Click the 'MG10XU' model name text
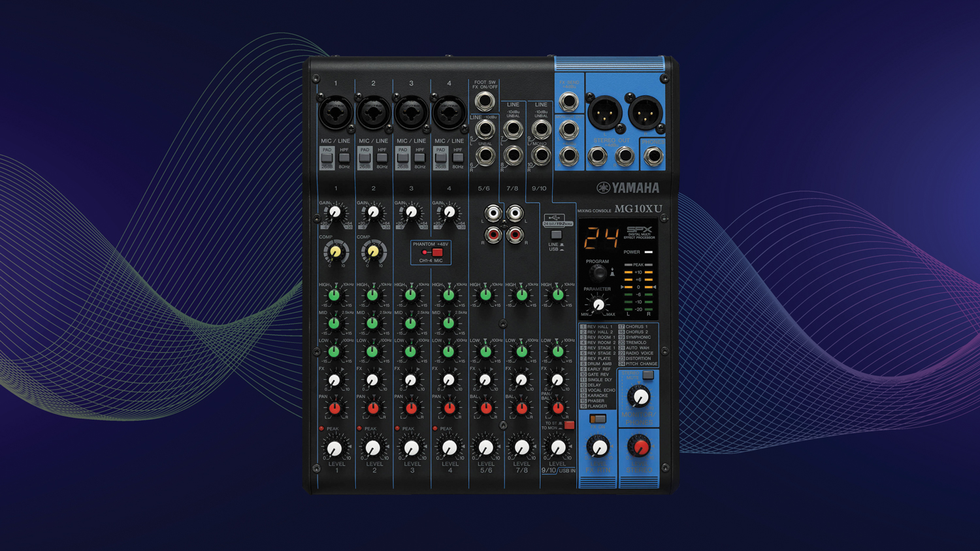 (638, 209)
